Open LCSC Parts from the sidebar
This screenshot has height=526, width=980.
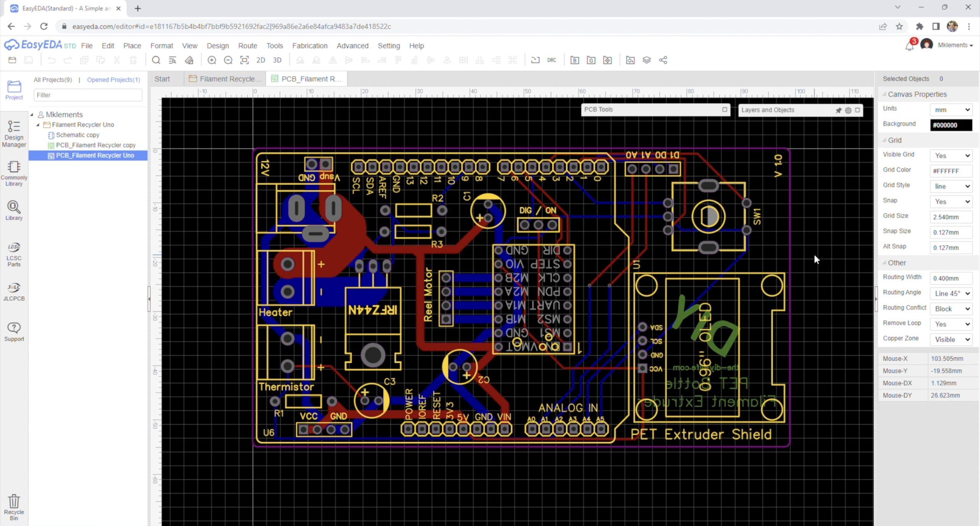click(x=14, y=254)
